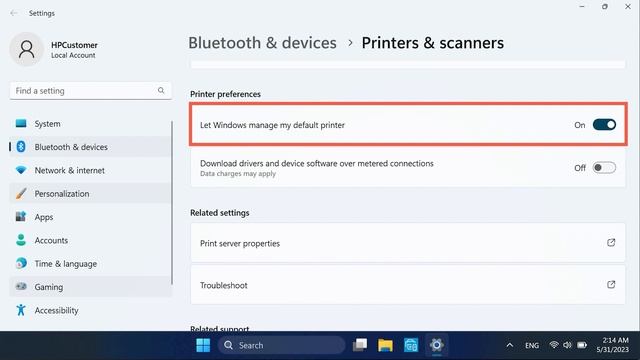Open the Windows Start button

pos(203,345)
